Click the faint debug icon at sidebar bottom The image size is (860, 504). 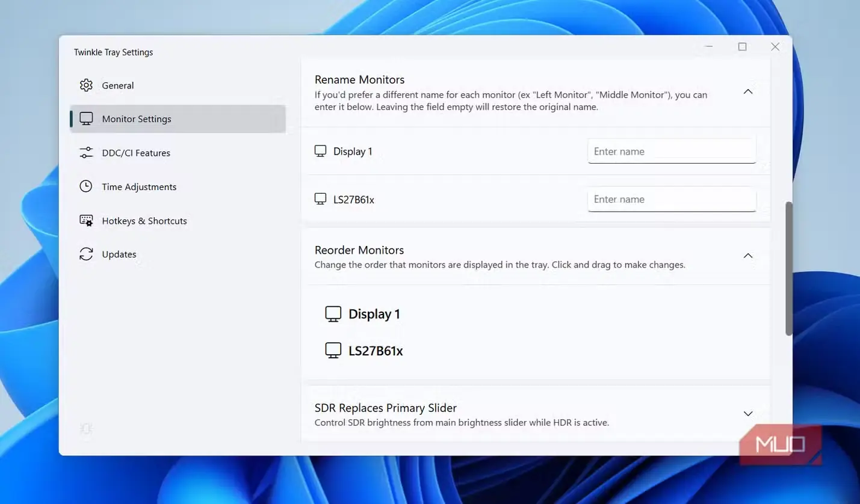[x=86, y=428]
